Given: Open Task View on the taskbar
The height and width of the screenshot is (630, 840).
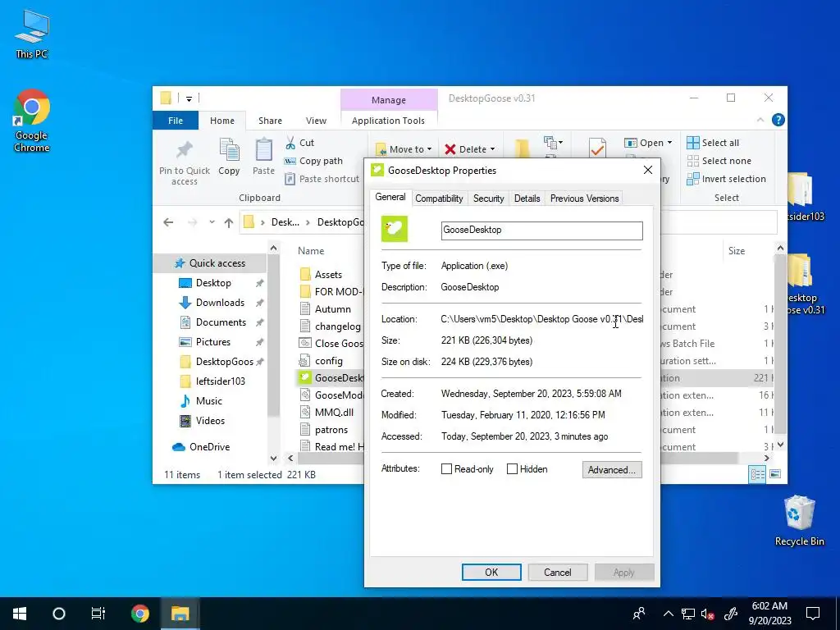Looking at the screenshot, I should click(98, 614).
